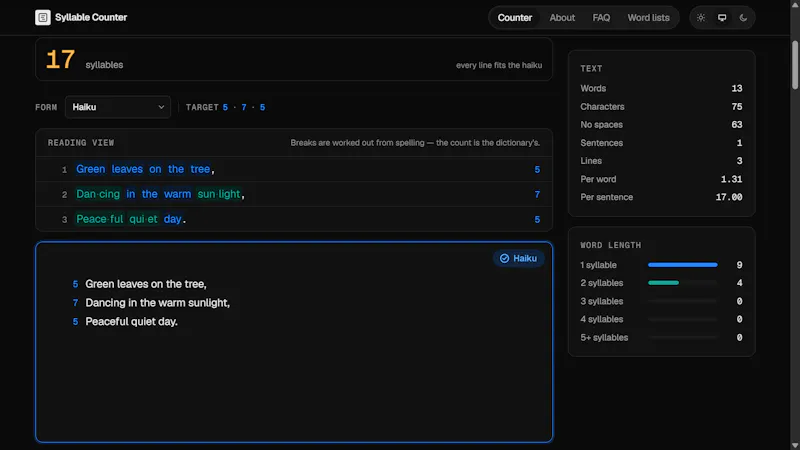The width and height of the screenshot is (800, 450).
Task: Click the Haiku checkmark badge
Action: 518,259
